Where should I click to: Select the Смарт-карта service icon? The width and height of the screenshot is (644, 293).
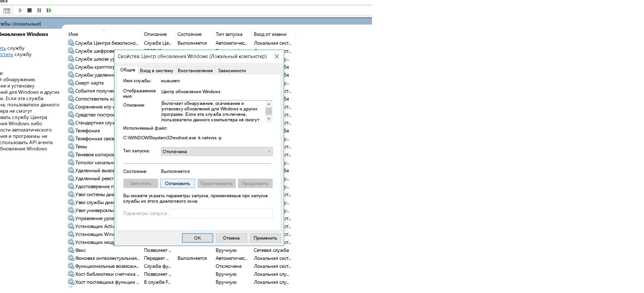click(x=71, y=83)
